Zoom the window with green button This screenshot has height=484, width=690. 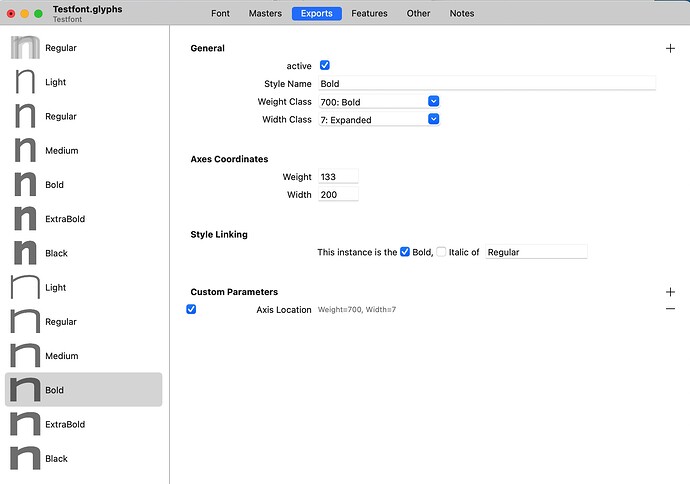click(x=38, y=14)
